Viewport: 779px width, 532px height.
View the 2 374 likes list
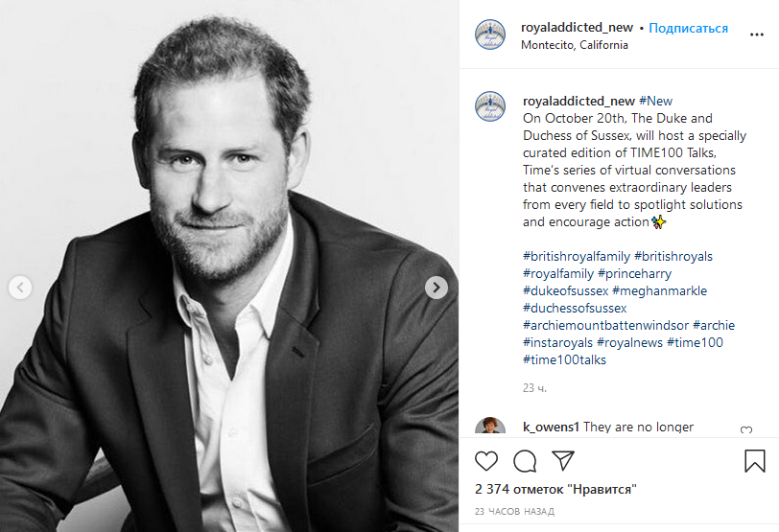tap(555, 489)
